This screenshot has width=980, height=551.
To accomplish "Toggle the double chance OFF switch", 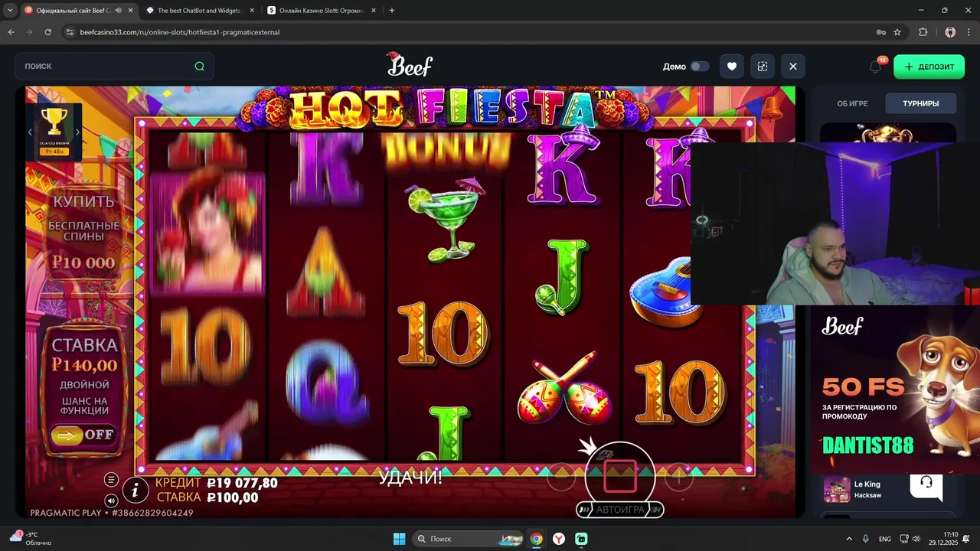I will [x=84, y=435].
